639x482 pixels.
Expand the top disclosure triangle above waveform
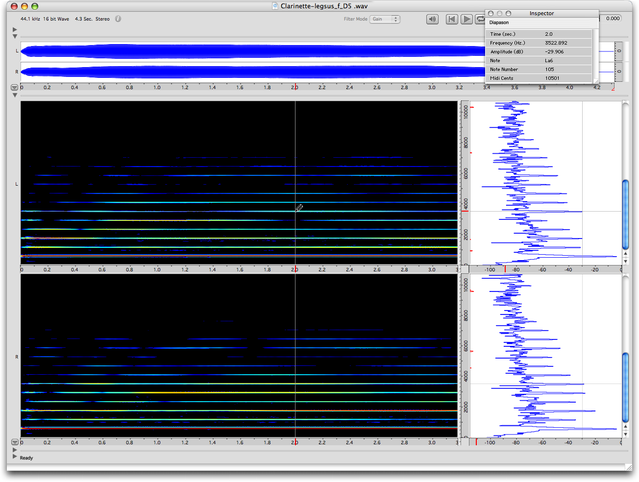pos(14,28)
